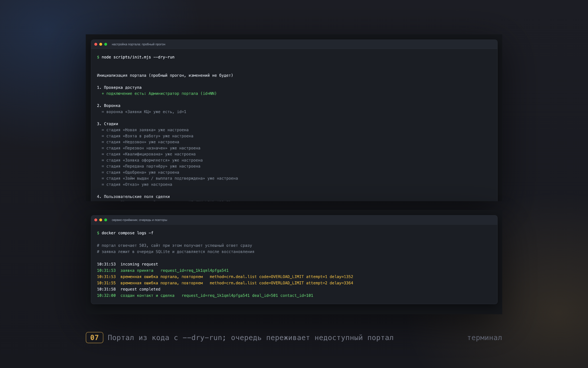Click line стадия «Одобрена» уже настроена
Viewport: 588px width, 368px height.
140,172
